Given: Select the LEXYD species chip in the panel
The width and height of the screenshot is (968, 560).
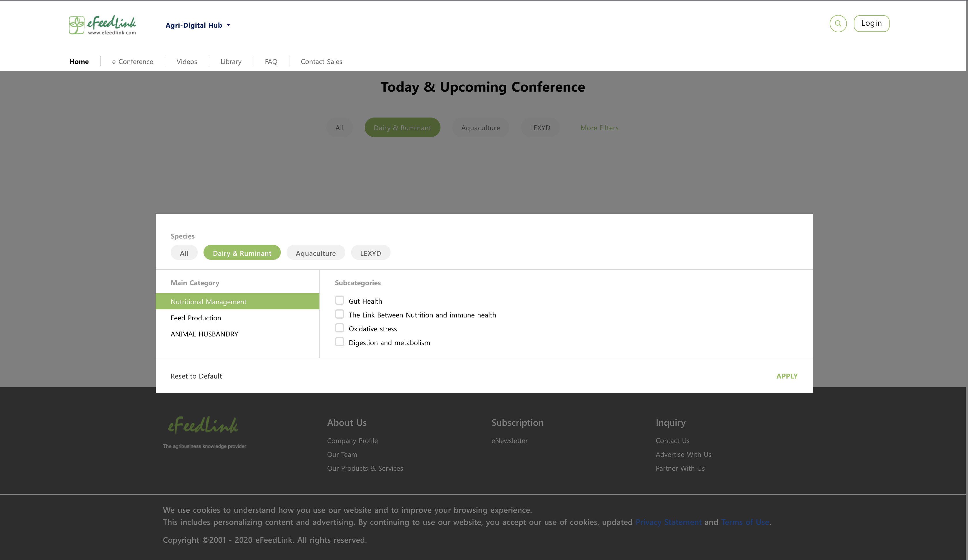Looking at the screenshot, I should pyautogui.click(x=370, y=253).
